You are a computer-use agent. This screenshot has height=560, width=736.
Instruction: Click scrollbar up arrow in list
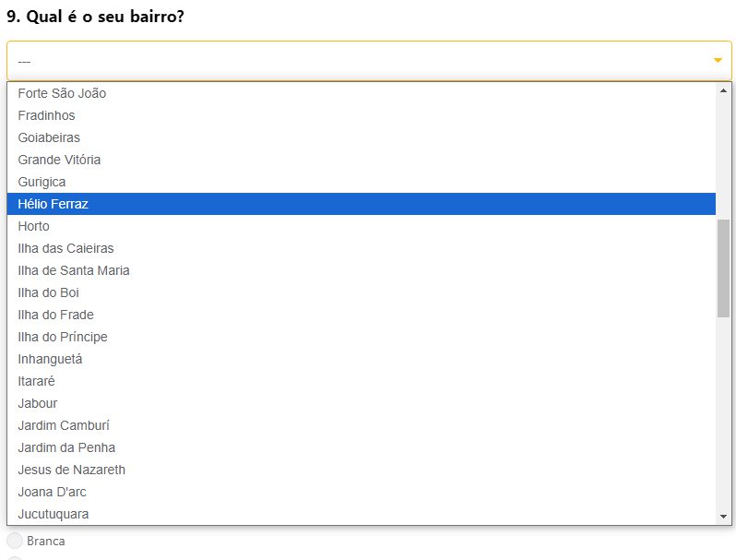[x=724, y=90]
